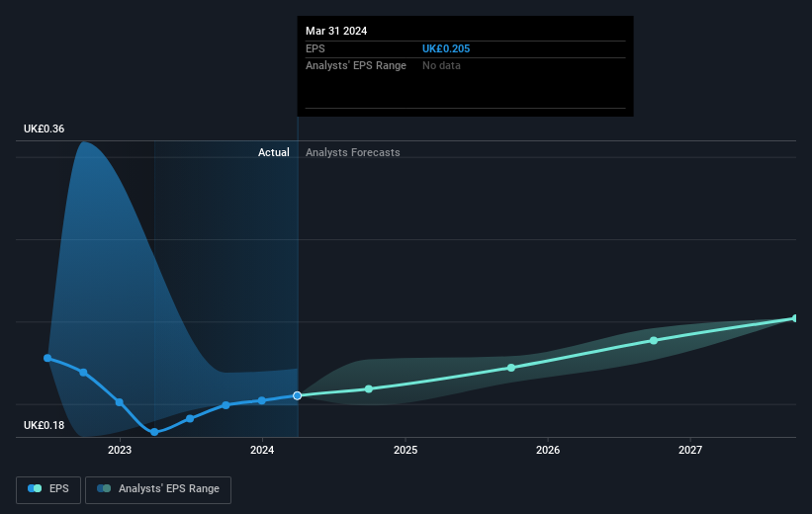Click the 2025 x-axis label
The height and width of the screenshot is (514, 812).
(406, 450)
